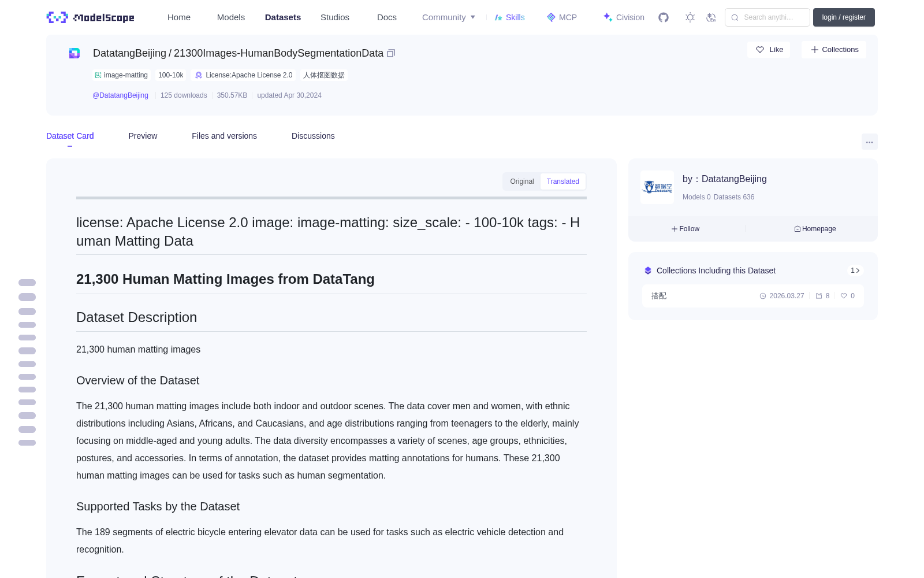Click the updated Apr 30,2024 text

(x=289, y=95)
